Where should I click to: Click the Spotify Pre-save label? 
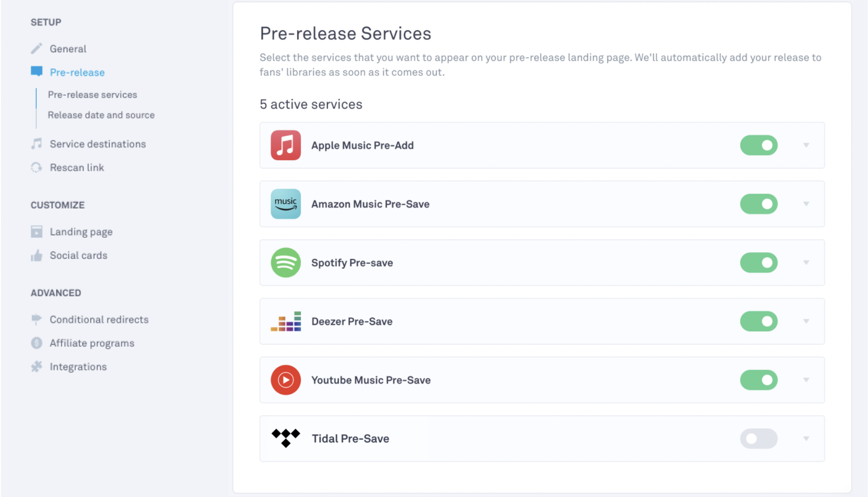(x=352, y=262)
